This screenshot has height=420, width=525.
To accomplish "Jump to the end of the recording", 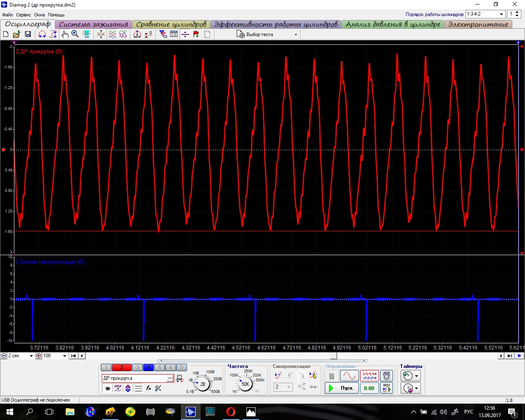I will click(x=510, y=356).
